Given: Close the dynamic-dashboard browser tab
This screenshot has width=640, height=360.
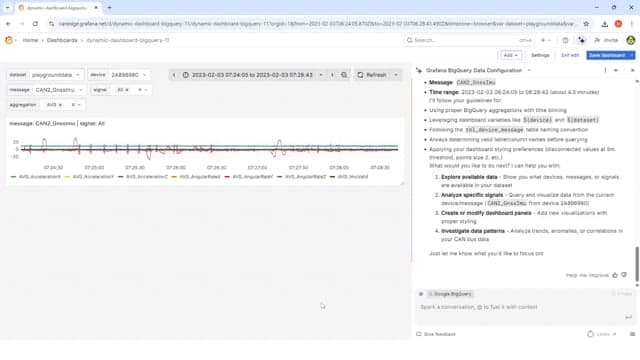Looking at the screenshot, I should (96, 7).
